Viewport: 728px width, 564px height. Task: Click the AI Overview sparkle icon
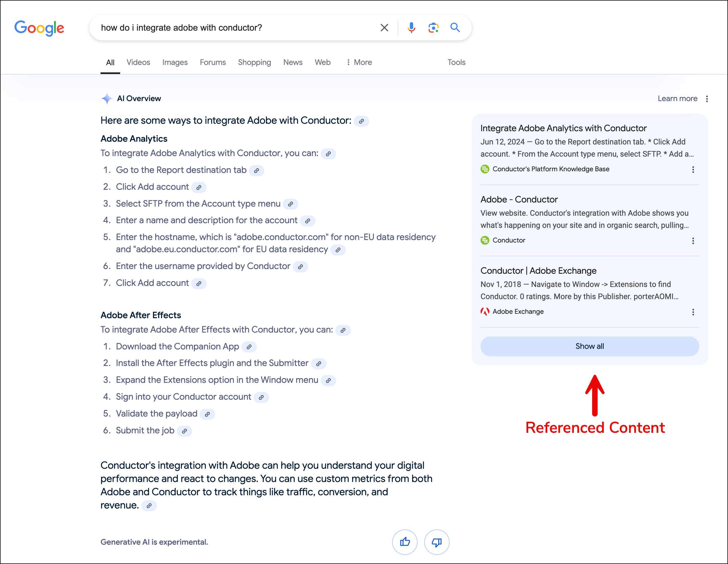point(107,98)
